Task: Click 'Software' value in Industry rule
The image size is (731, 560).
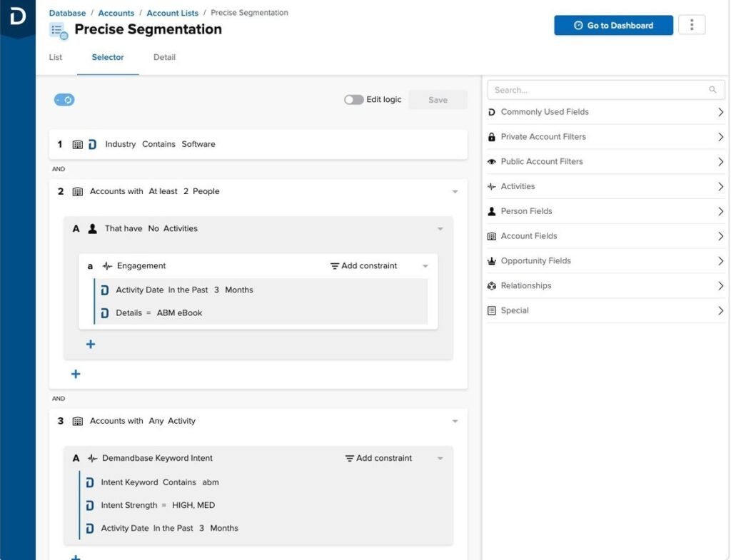Action: pyautogui.click(x=198, y=144)
